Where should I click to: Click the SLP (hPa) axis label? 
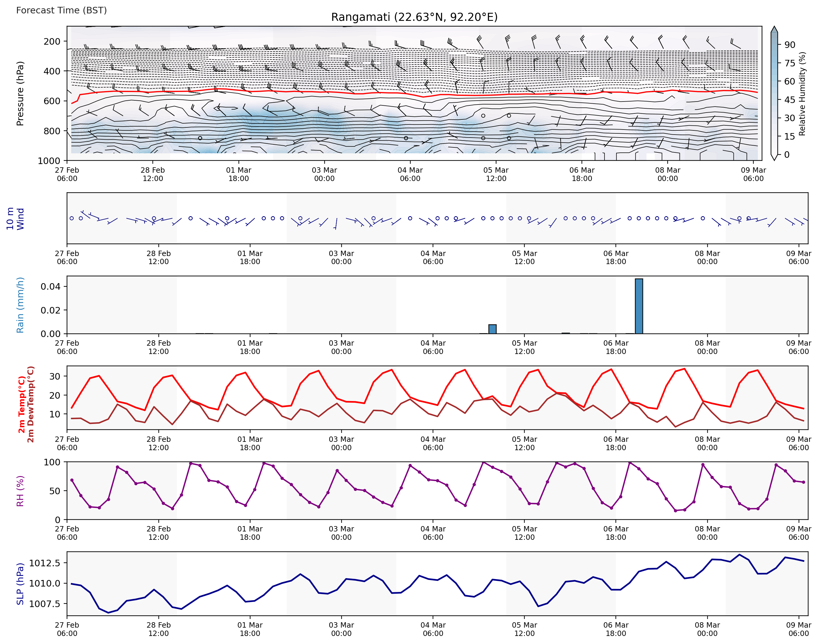pos(20,584)
